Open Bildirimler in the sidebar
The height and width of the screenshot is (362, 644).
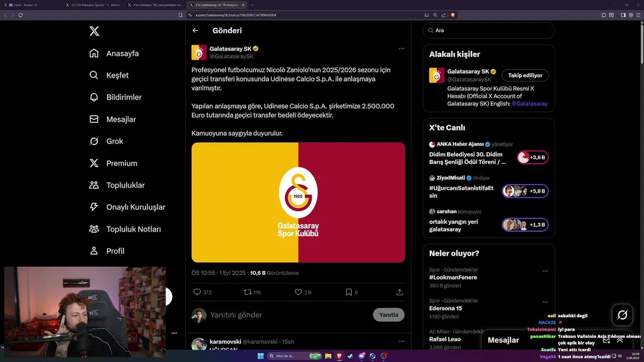pyautogui.click(x=115, y=97)
